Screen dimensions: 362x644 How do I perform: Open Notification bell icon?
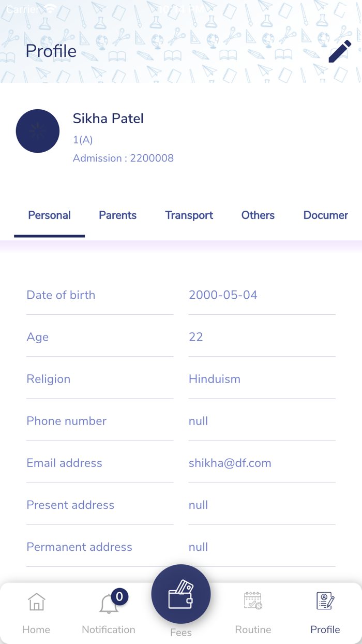click(x=108, y=605)
